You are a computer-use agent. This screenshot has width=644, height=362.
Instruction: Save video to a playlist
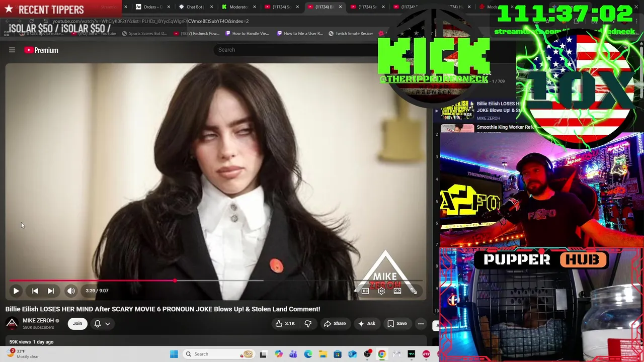click(x=397, y=324)
